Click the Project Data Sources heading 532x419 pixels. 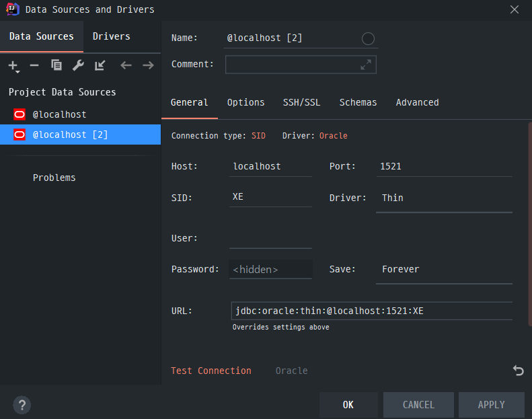[x=63, y=92]
